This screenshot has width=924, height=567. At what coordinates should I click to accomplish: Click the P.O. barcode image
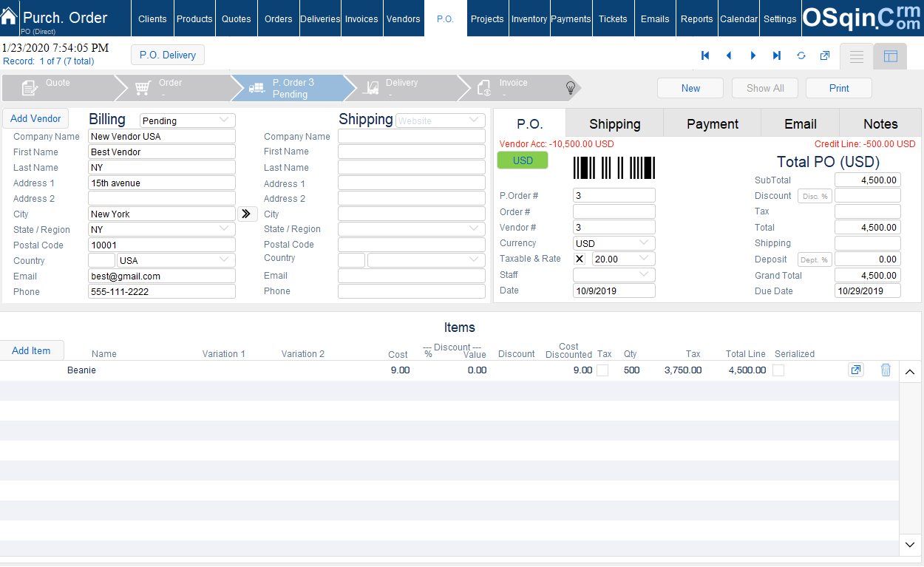coord(614,168)
